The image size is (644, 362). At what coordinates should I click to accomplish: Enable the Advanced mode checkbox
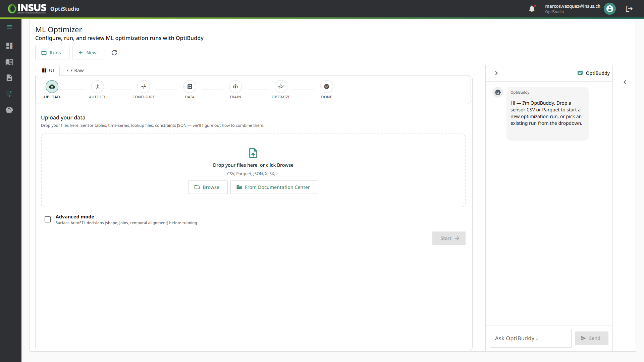48,219
